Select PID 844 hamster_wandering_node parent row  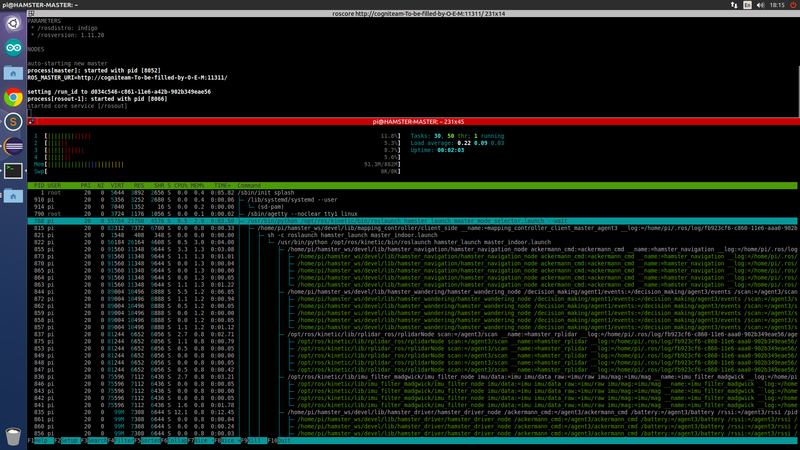(412, 292)
